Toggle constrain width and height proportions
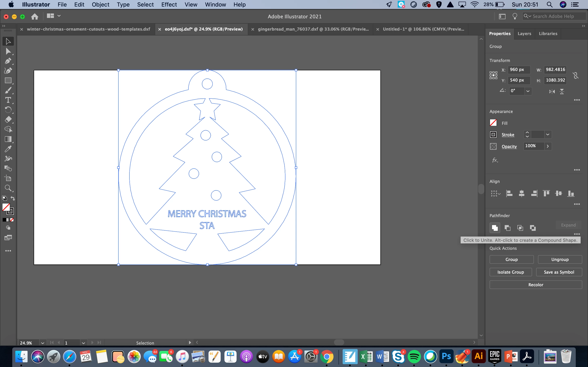 point(575,75)
